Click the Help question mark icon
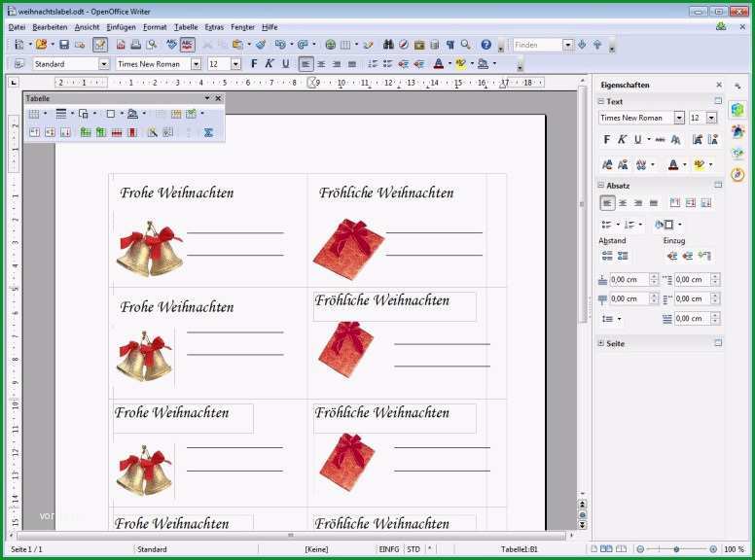The image size is (755, 560). (485, 45)
